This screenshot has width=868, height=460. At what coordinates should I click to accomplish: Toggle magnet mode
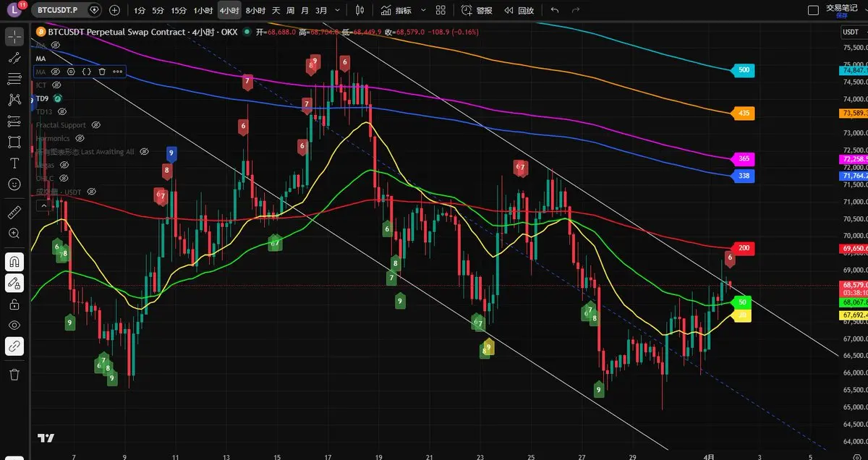pos(14,261)
